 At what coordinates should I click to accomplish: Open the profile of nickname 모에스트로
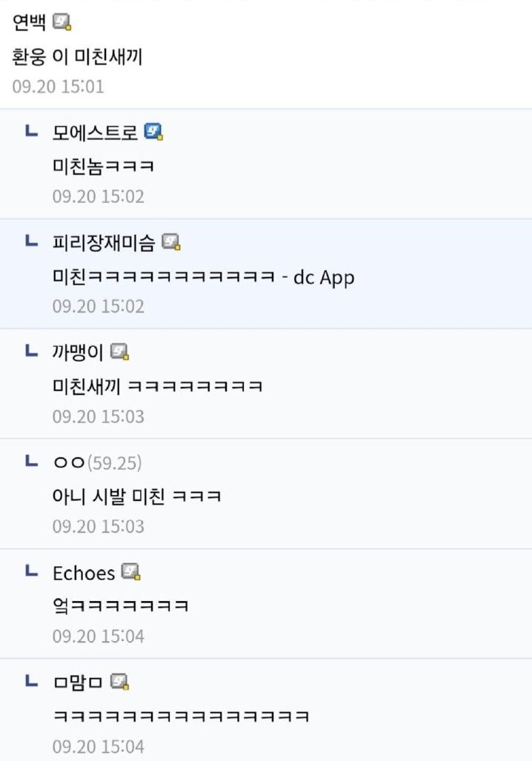click(95, 132)
